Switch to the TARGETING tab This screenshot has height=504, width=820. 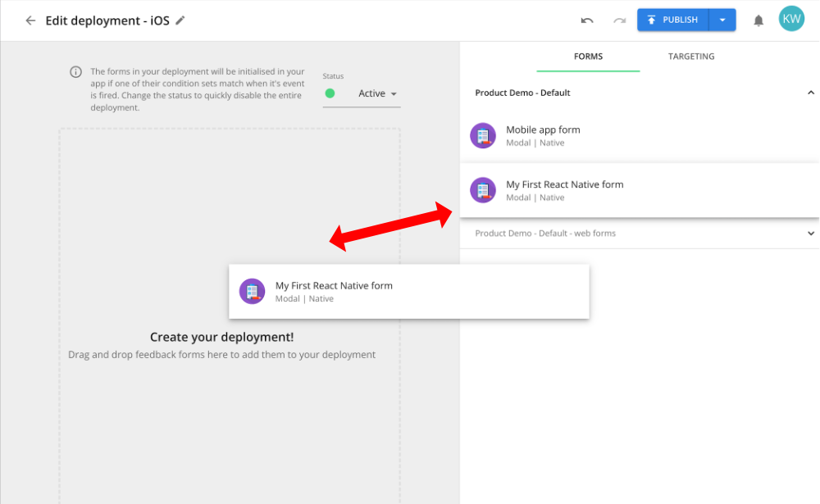tap(691, 57)
